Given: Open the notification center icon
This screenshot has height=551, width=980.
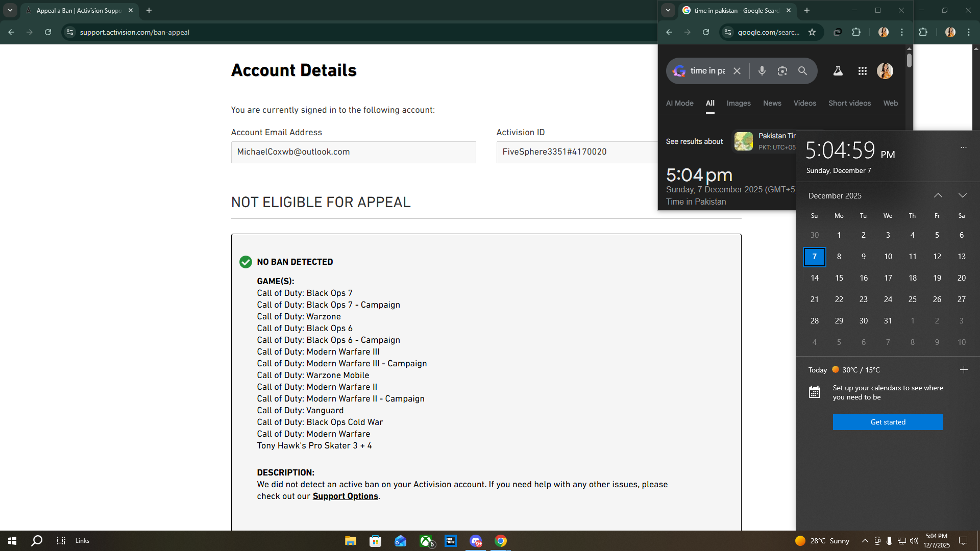Looking at the screenshot, I should point(963,541).
